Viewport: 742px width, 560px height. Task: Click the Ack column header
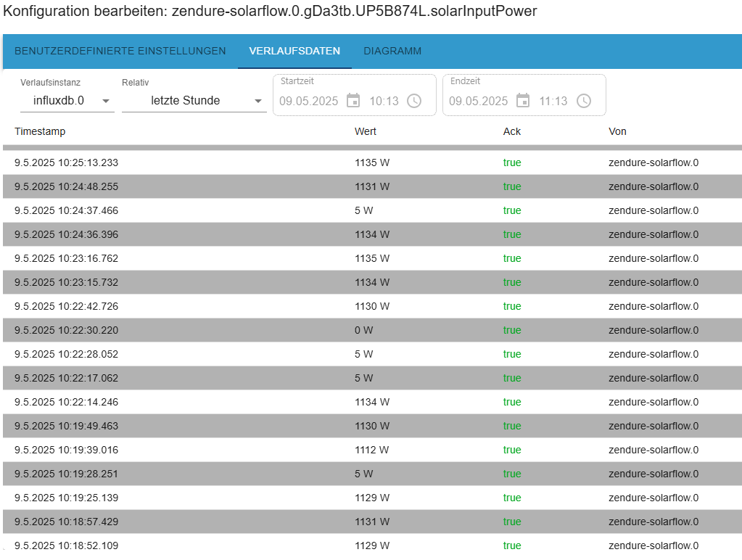(511, 131)
